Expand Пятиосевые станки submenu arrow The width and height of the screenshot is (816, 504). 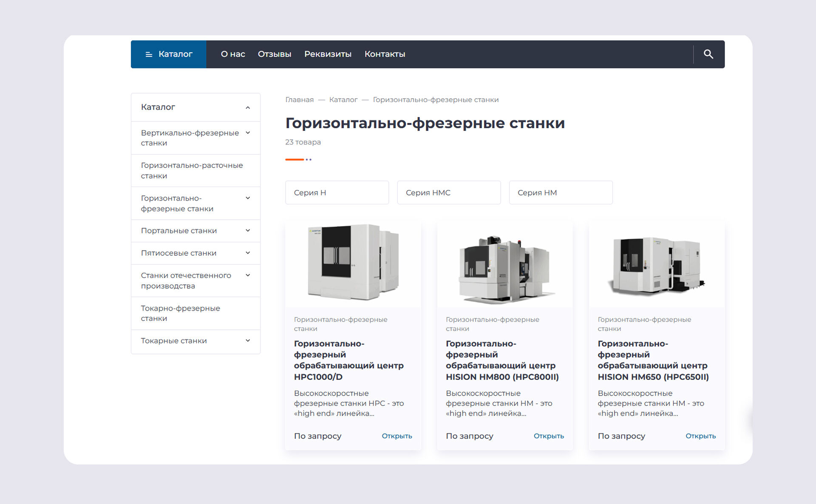248,253
